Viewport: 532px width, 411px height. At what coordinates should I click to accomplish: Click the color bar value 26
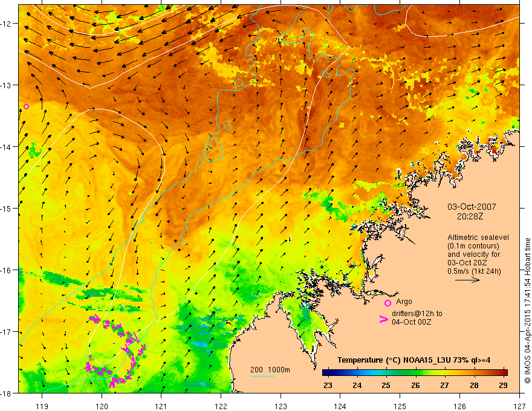[415, 385]
